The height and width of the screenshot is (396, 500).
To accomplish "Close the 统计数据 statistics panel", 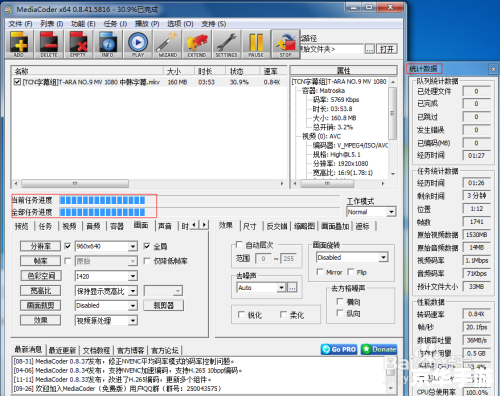I will tap(493, 69).
